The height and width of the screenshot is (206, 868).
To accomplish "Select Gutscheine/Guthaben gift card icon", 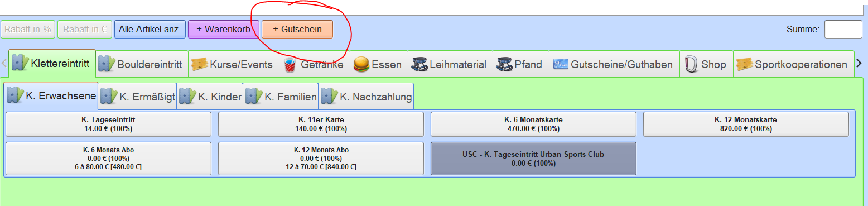I will 560,65.
